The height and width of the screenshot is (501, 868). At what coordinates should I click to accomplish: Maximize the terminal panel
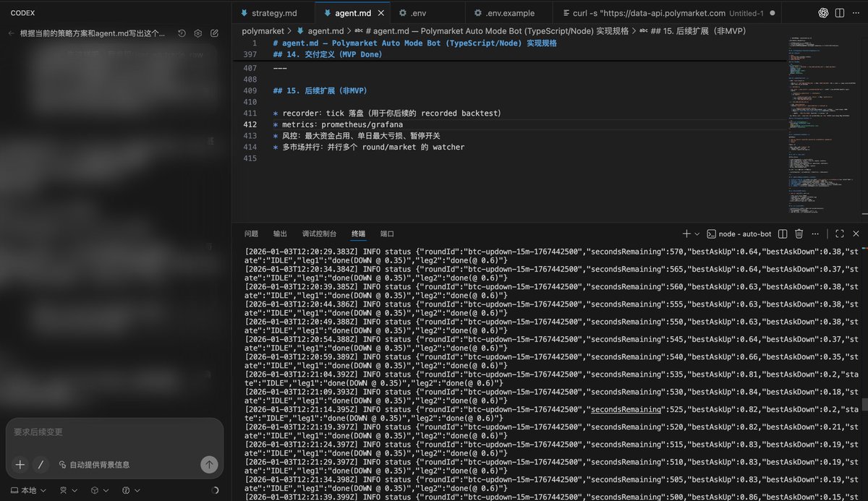point(840,234)
